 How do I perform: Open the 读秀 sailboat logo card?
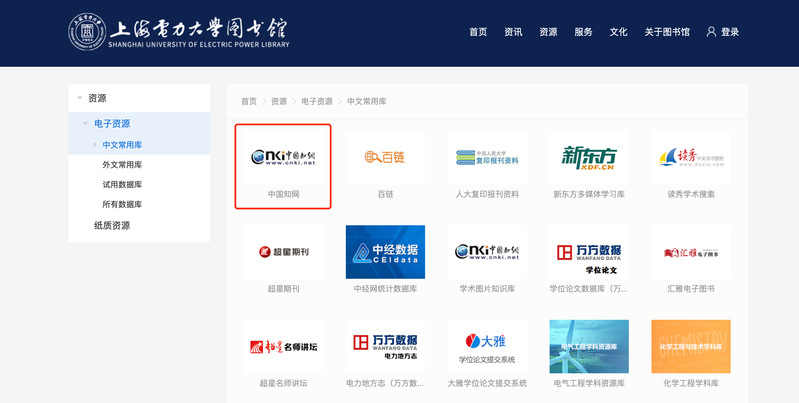691,157
